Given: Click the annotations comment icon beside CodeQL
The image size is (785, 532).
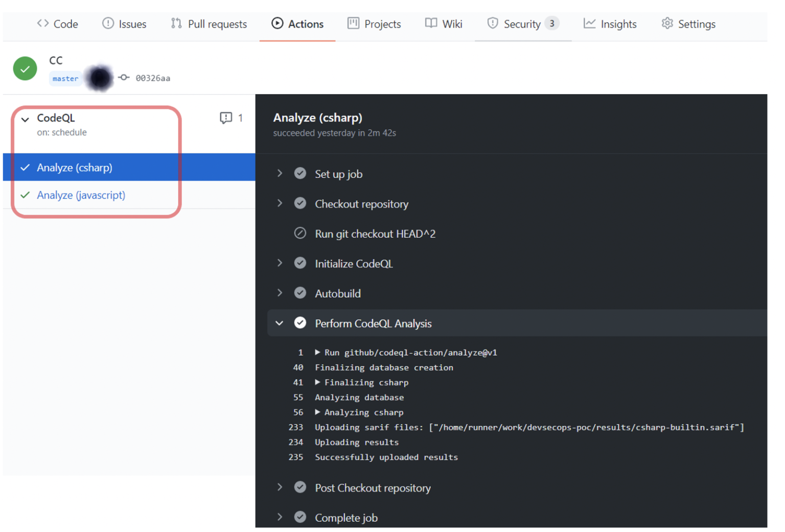Looking at the screenshot, I should pyautogui.click(x=225, y=118).
